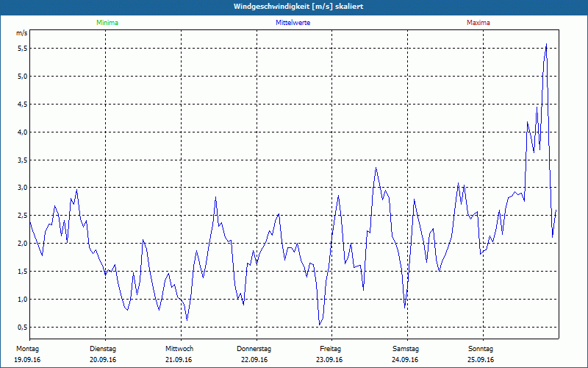588x368 pixels.
Task: Click the 4,5 y-axis value
Action: click(22, 104)
